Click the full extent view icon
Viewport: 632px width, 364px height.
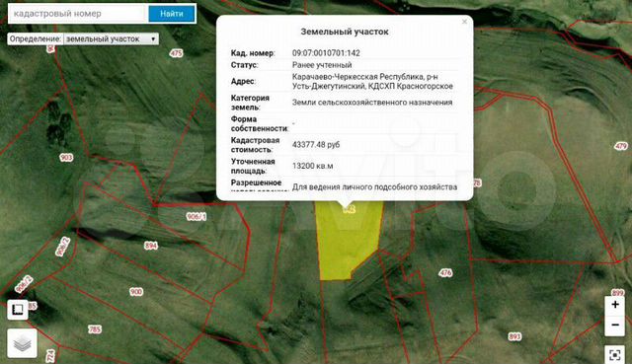pyautogui.click(x=615, y=355)
